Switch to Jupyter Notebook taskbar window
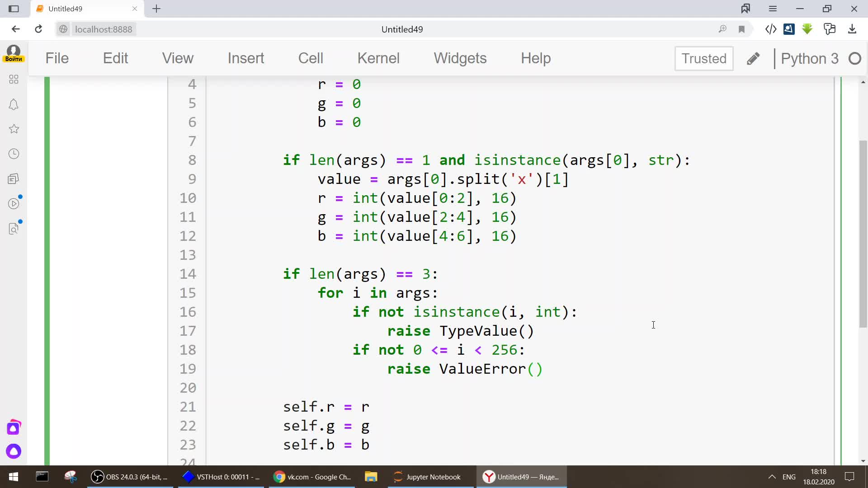The height and width of the screenshot is (488, 868). (x=431, y=477)
